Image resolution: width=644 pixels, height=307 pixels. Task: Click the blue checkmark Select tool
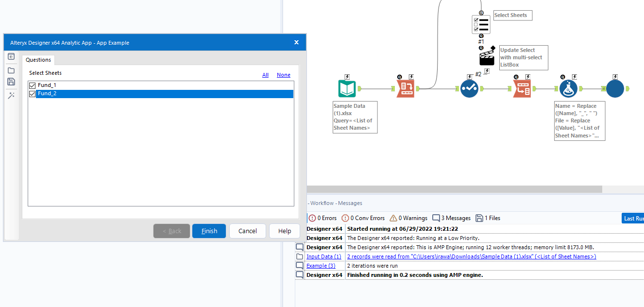coord(469,88)
